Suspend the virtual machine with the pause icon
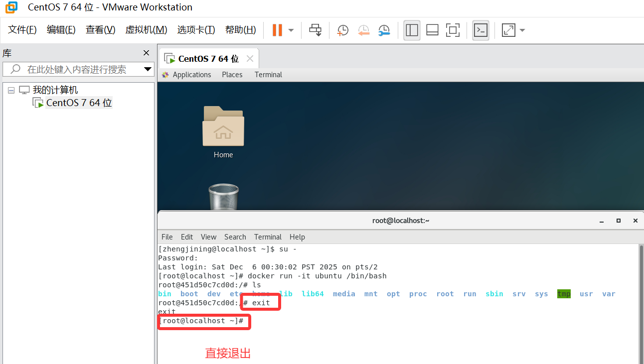This screenshot has height=364, width=644. click(277, 30)
